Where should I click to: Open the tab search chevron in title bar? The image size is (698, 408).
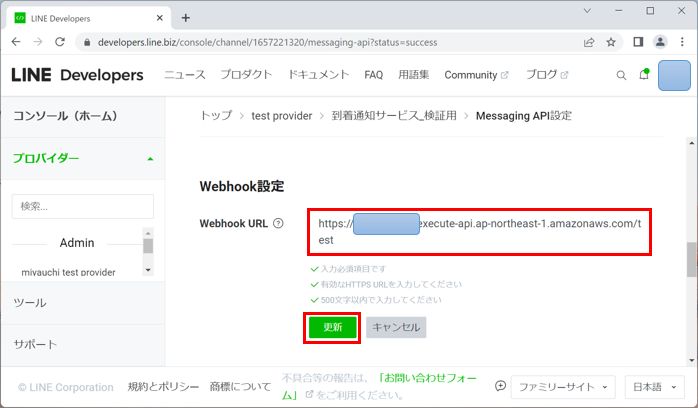587,11
